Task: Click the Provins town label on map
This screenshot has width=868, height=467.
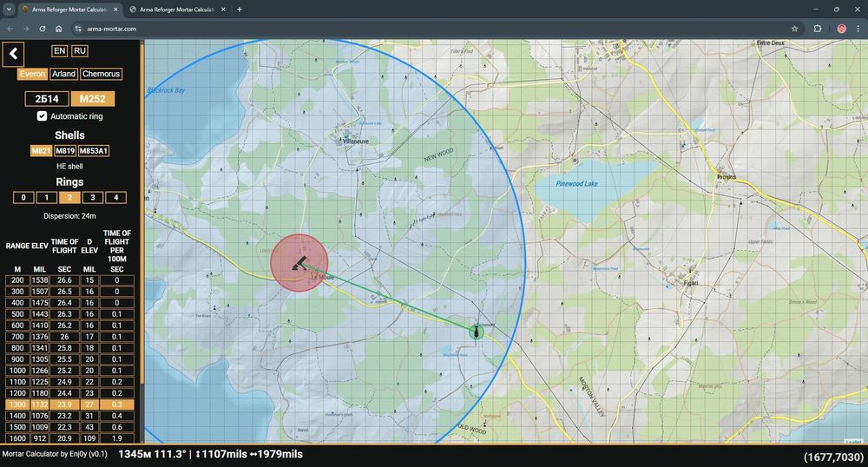Action: (727, 177)
